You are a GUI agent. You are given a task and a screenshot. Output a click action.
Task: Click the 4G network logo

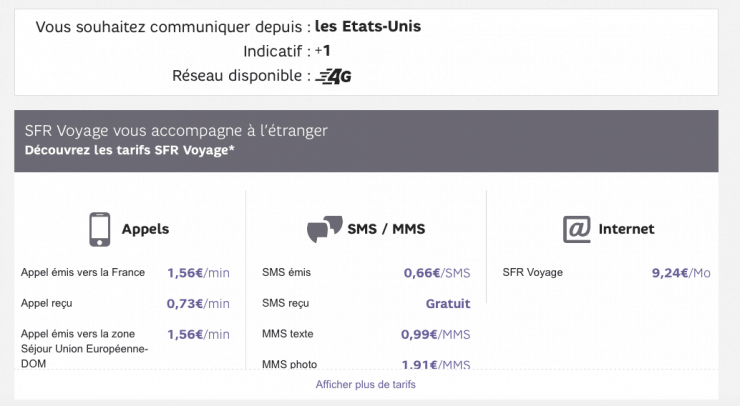click(x=333, y=76)
